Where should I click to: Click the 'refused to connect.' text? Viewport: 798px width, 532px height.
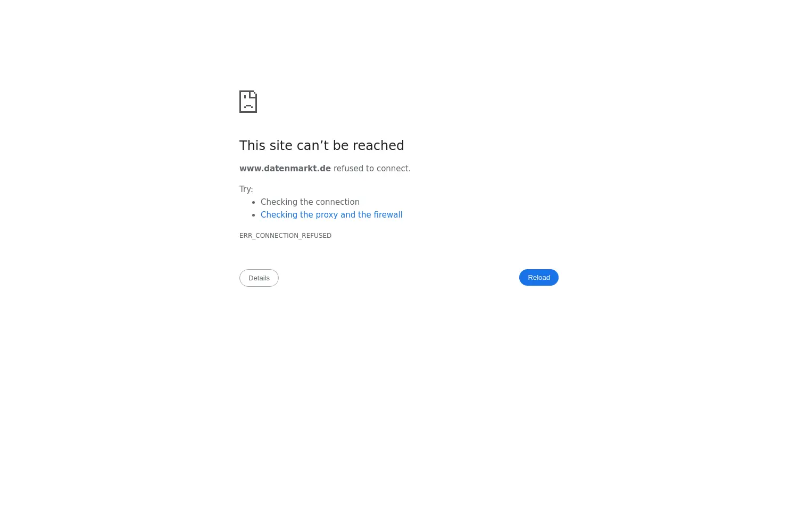pyautogui.click(x=372, y=169)
